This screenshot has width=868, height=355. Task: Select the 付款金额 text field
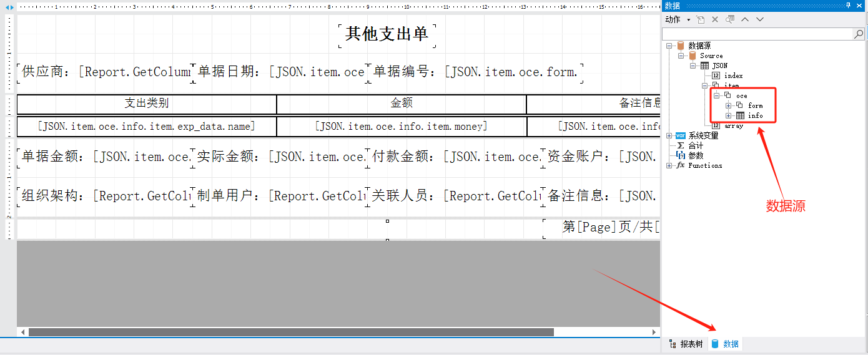click(456, 157)
